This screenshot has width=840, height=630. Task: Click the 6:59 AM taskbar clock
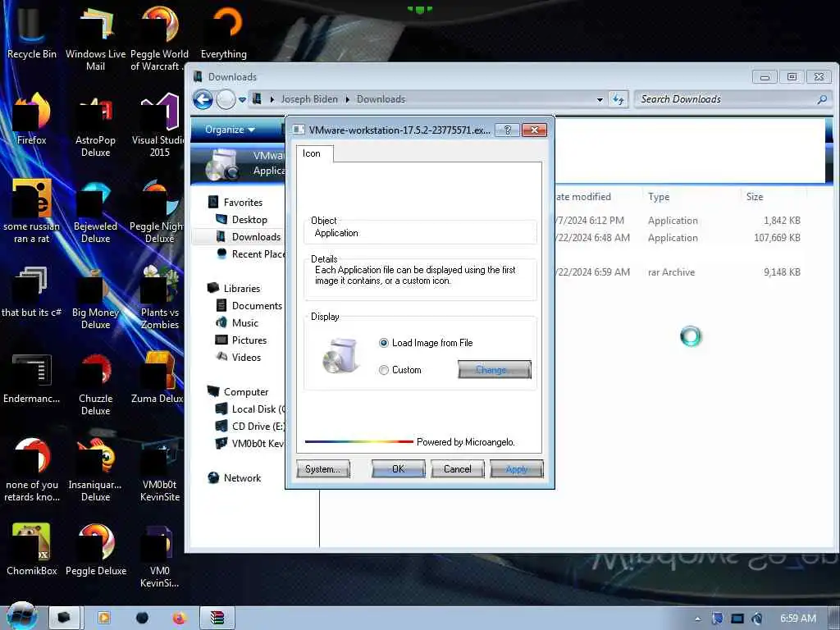797,619
